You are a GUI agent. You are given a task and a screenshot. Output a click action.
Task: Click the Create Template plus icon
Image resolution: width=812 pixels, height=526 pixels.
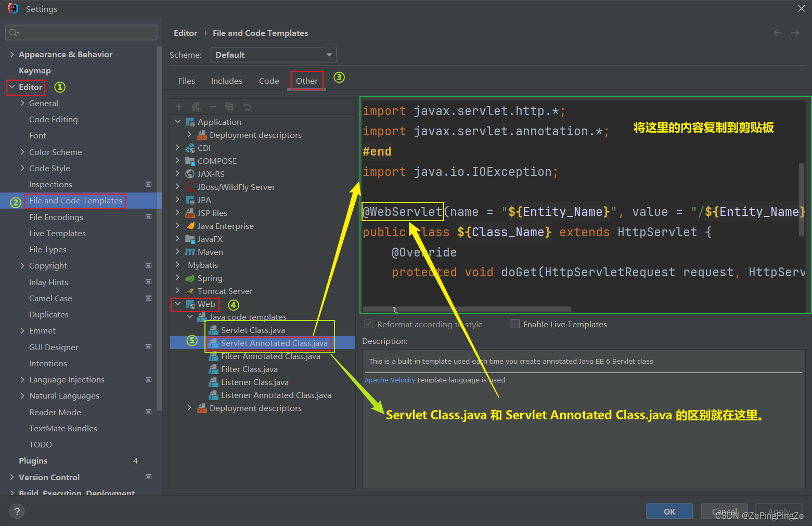tap(179, 107)
